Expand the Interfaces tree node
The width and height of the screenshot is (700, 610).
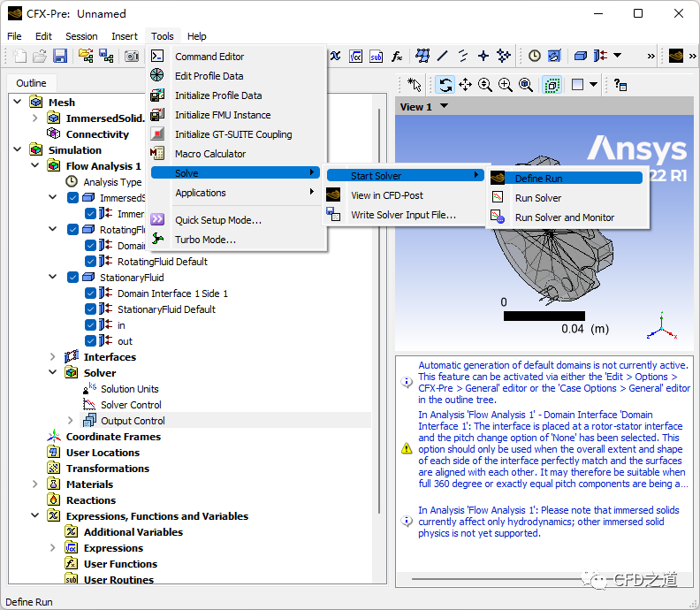click(53, 357)
